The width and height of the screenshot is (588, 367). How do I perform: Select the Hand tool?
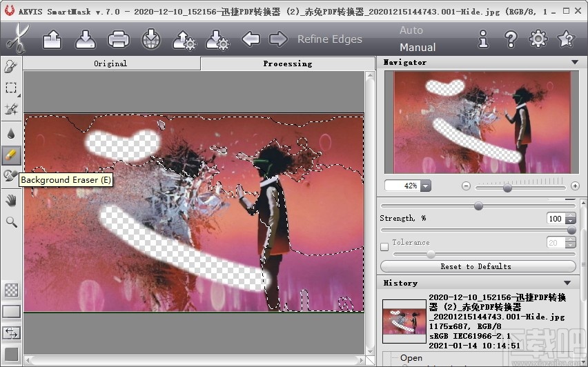click(11, 201)
